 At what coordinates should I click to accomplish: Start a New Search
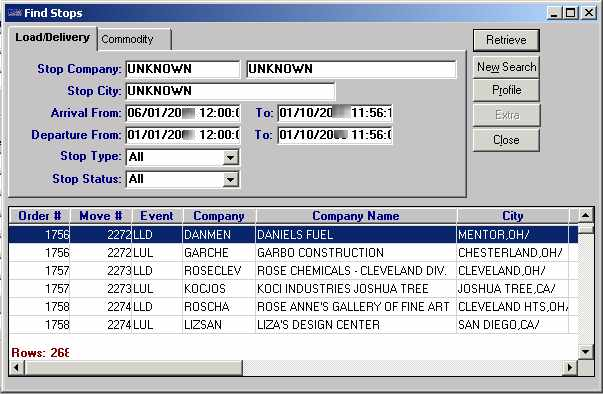(506, 67)
